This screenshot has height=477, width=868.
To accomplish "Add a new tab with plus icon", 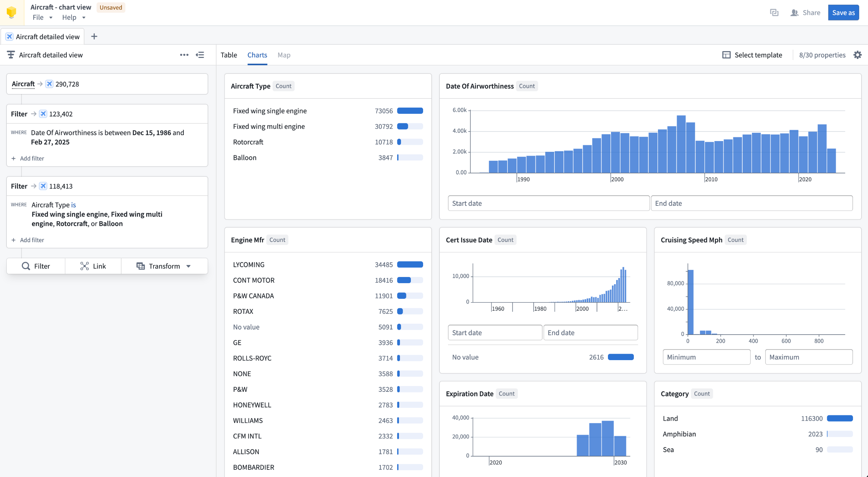I will (x=94, y=36).
